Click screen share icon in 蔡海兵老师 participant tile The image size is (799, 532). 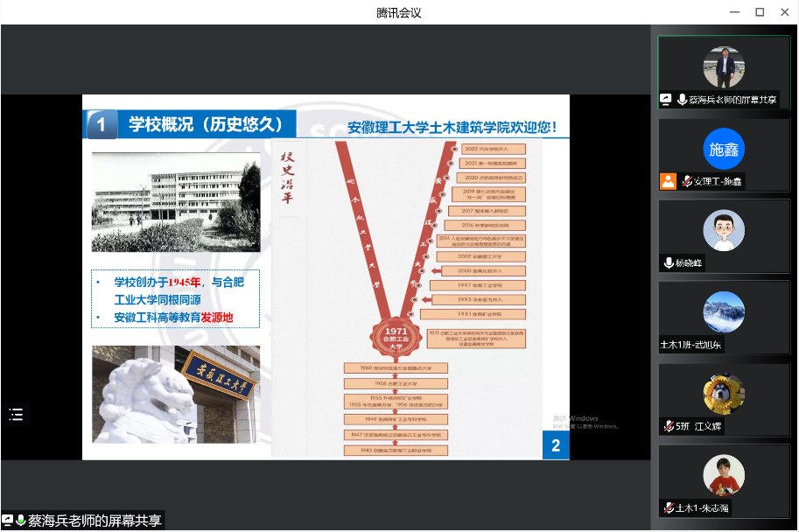[667, 100]
